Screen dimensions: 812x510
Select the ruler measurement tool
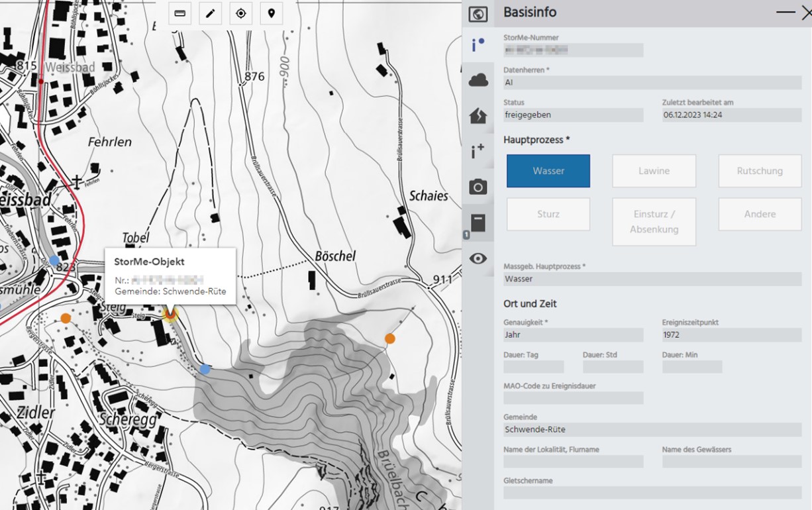point(179,13)
